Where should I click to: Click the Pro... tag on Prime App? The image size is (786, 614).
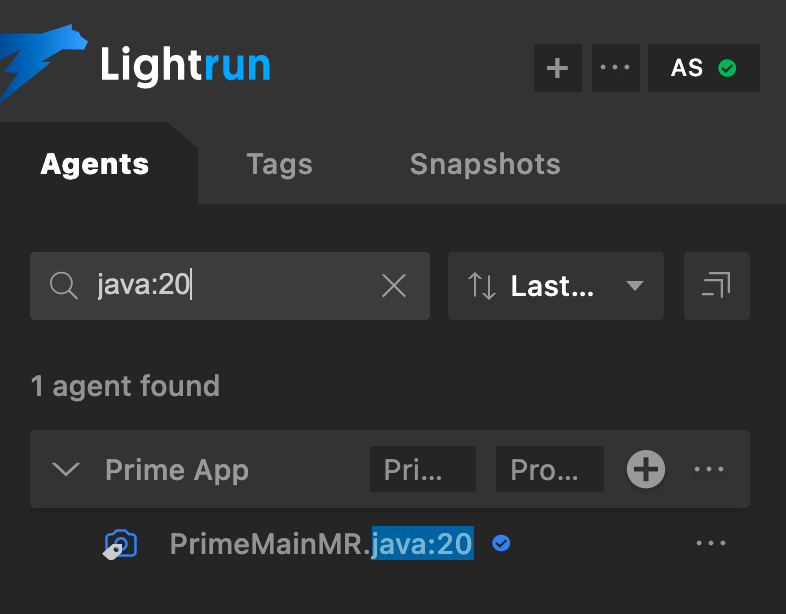[549, 469]
